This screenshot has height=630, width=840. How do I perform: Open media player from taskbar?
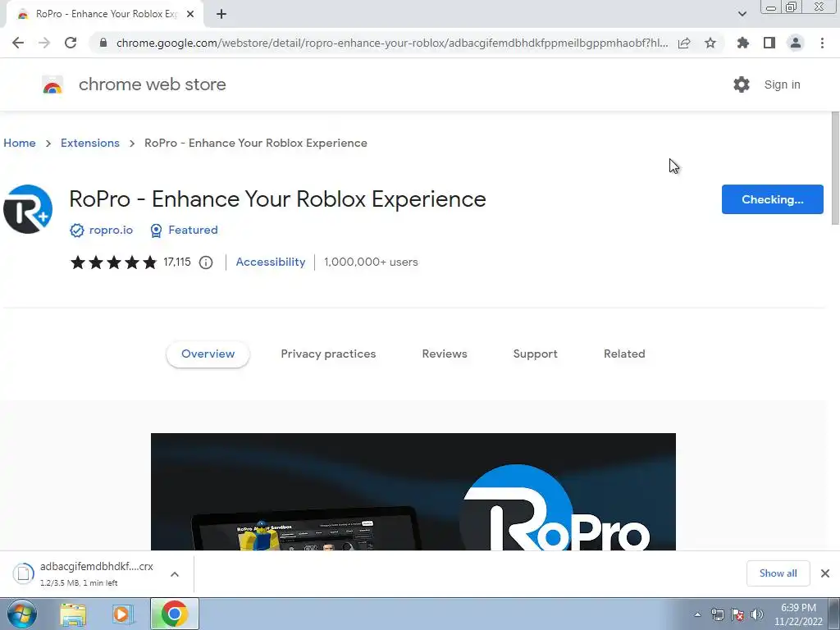click(123, 614)
